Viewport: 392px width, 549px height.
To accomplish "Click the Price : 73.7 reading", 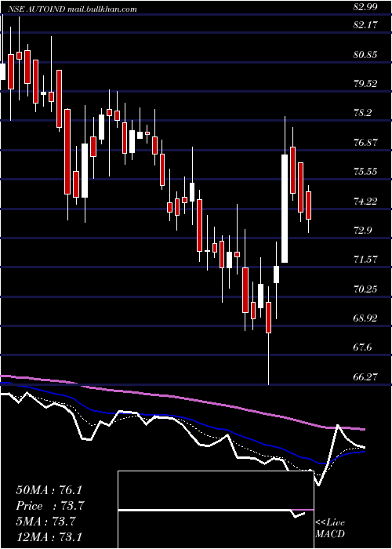I will pyautogui.click(x=50, y=506).
